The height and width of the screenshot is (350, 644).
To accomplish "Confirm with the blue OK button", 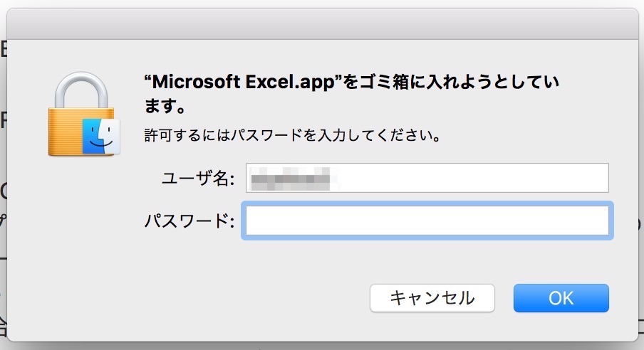I will [561, 297].
